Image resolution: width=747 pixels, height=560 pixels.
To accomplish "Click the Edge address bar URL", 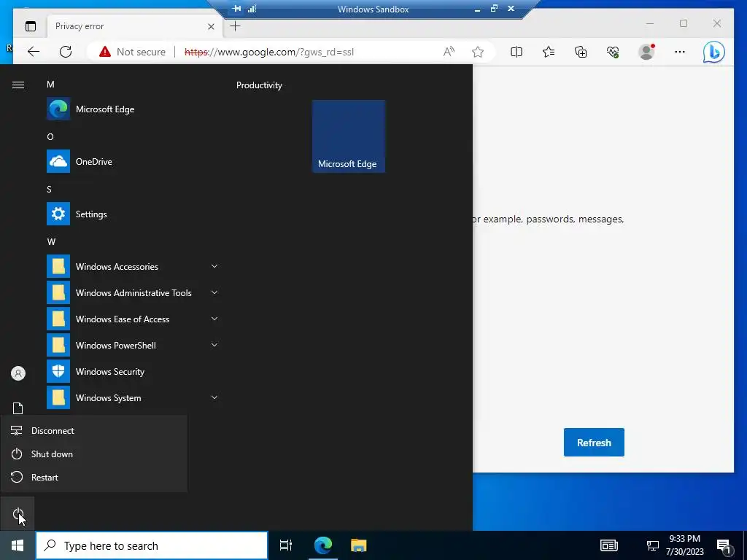I will tap(269, 52).
